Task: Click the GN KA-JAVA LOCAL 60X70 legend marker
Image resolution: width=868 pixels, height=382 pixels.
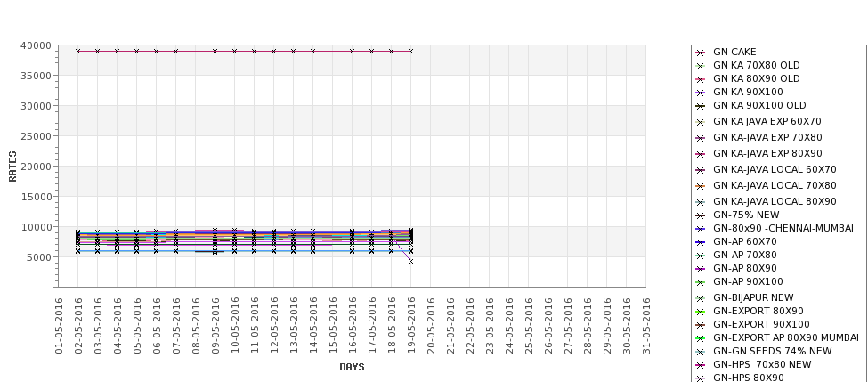Action: pyautogui.click(x=701, y=170)
